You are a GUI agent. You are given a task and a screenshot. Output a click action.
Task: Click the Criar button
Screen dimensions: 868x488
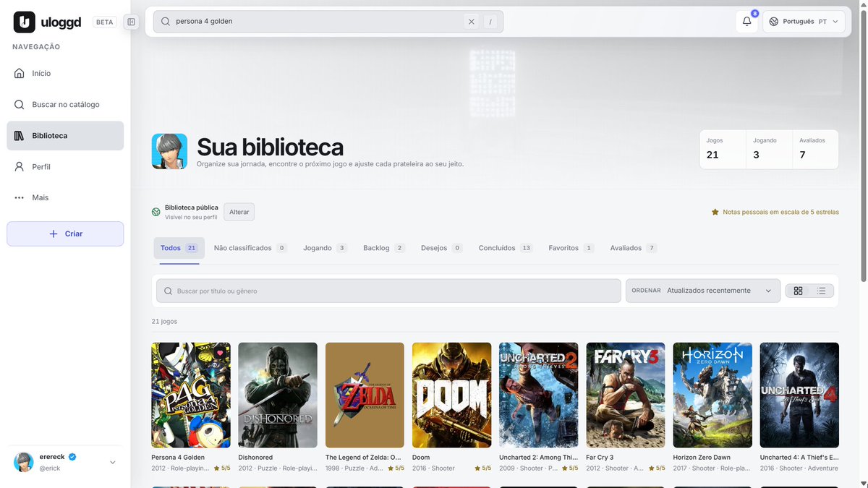[x=65, y=234]
